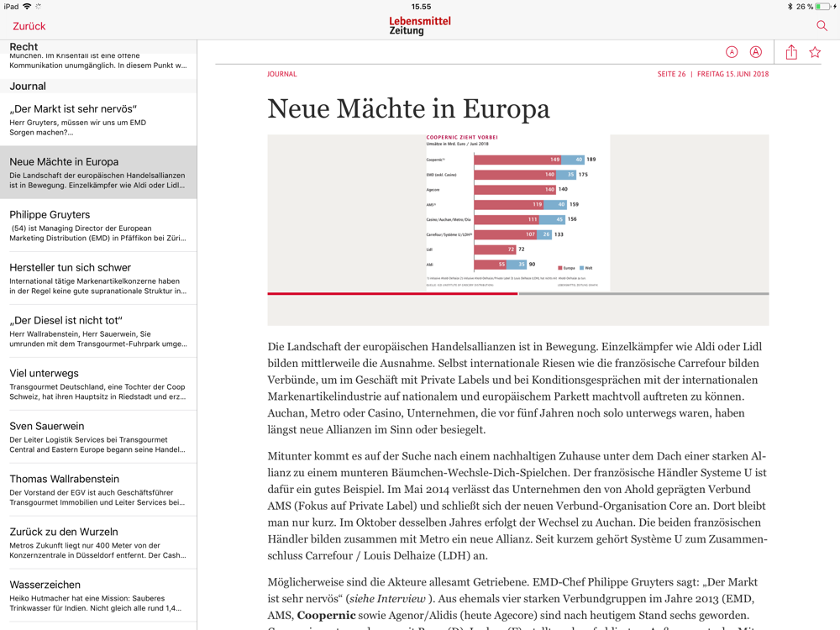The image size is (840, 630).
Task: Tap the Journal section header
Action: pos(98,87)
